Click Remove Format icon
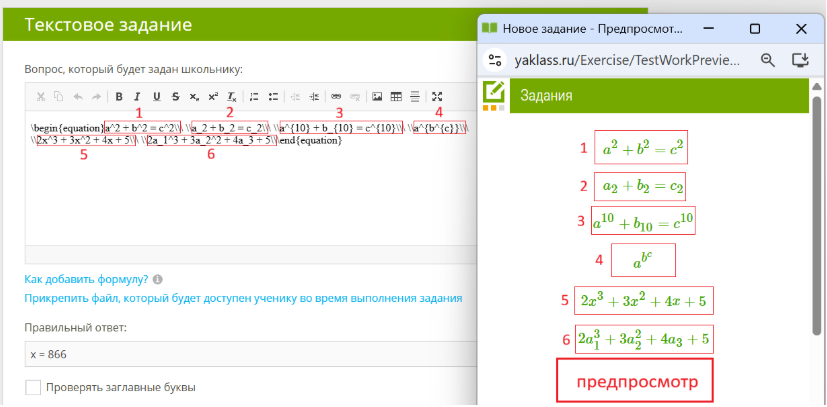 coord(232,96)
